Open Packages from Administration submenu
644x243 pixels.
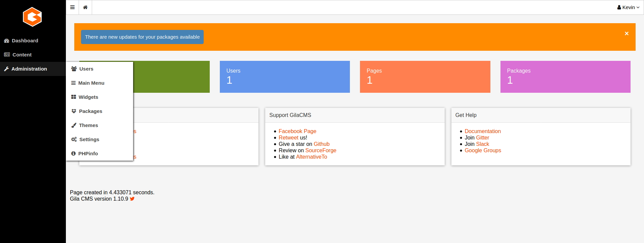[99, 111]
